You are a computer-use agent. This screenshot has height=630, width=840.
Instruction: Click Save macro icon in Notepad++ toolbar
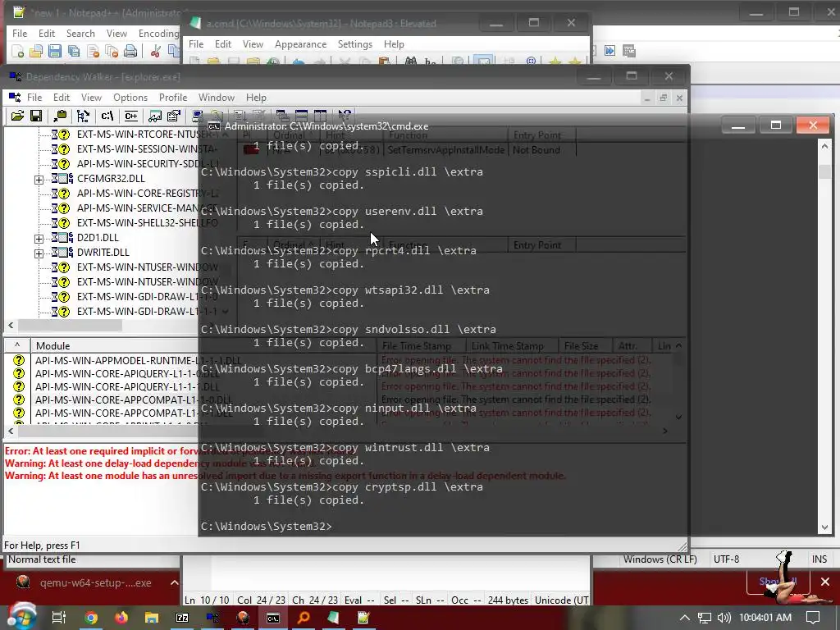[629, 51]
